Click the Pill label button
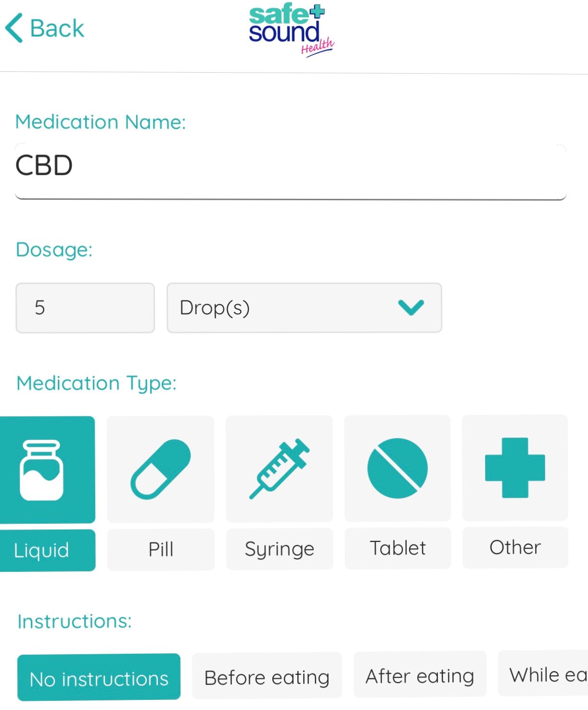The image size is (588, 710). (x=160, y=548)
